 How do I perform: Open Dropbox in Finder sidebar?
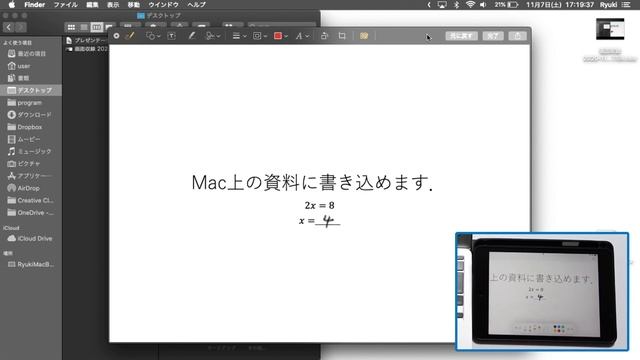(25, 127)
